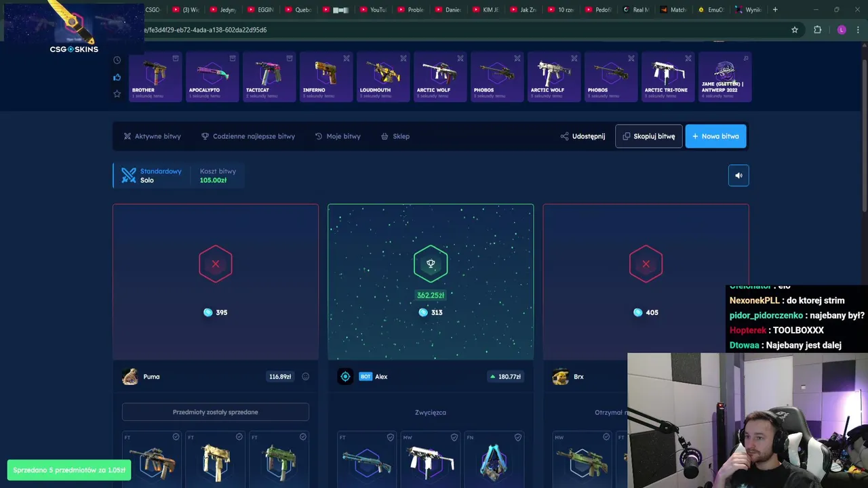Click the Zwycięzca label under Alex

point(431,412)
